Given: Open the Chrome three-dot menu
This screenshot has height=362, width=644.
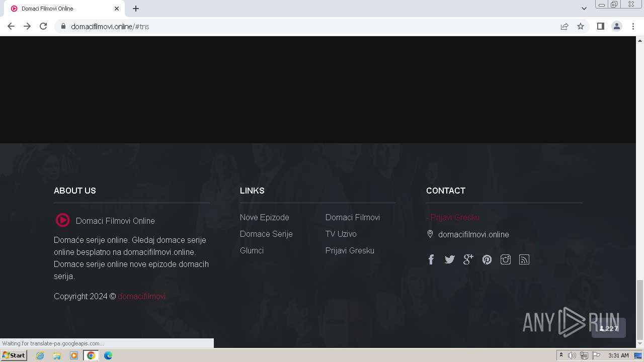Looking at the screenshot, I should pos(633,26).
